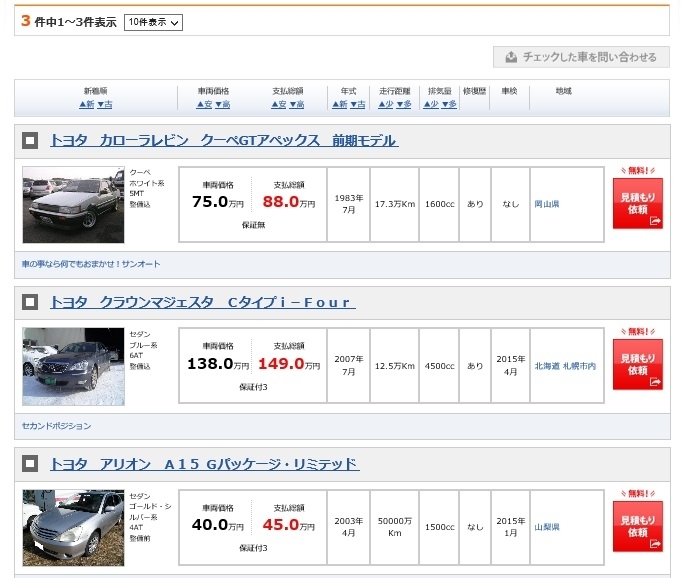Request 見積もり依頼 for アリオン
Screen dimensions: 681x578
point(638,526)
